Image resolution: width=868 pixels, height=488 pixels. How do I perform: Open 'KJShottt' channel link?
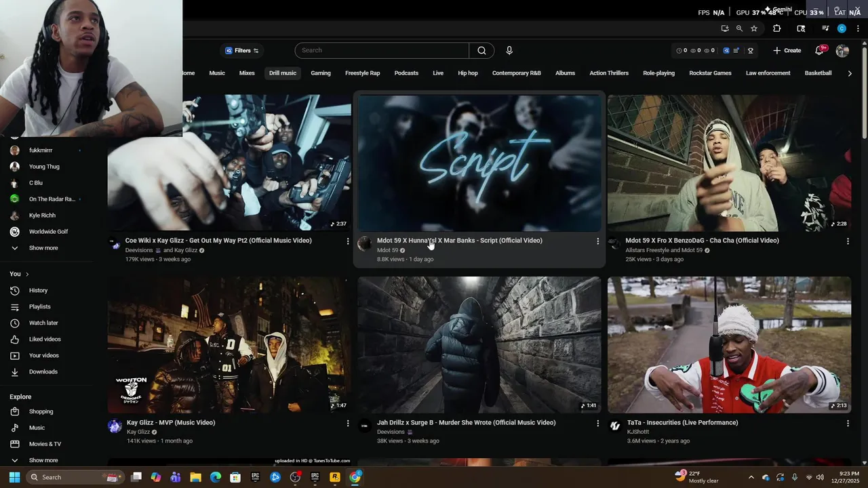[x=637, y=432]
